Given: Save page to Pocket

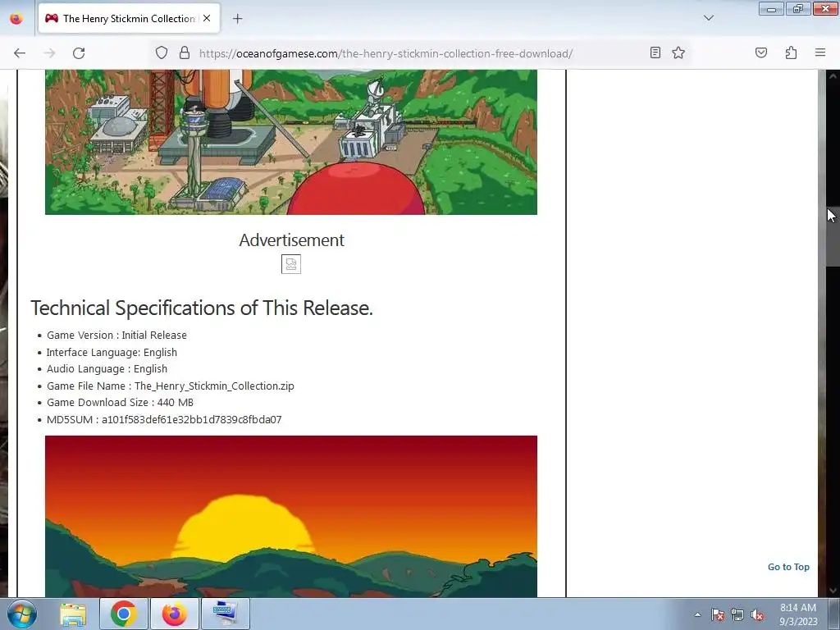Looking at the screenshot, I should (x=760, y=52).
